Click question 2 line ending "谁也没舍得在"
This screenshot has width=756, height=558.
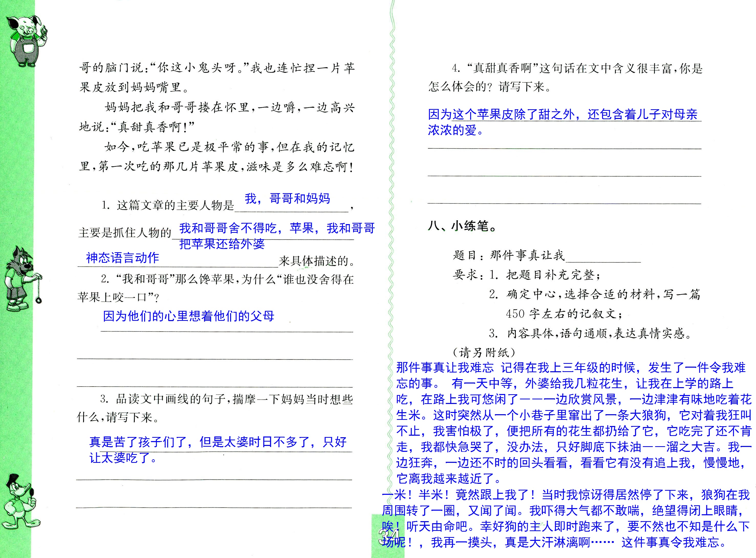(227, 279)
